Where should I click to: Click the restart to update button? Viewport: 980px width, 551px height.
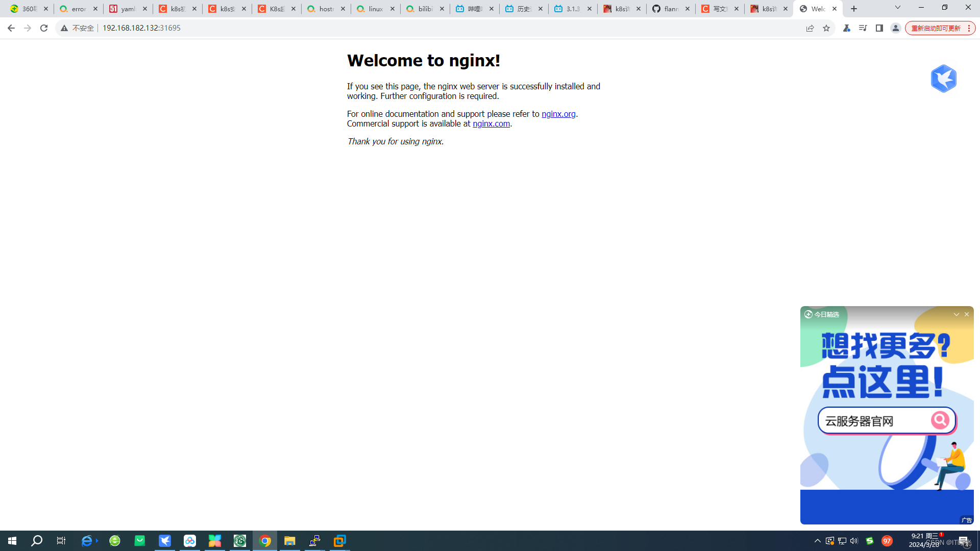tap(936, 28)
